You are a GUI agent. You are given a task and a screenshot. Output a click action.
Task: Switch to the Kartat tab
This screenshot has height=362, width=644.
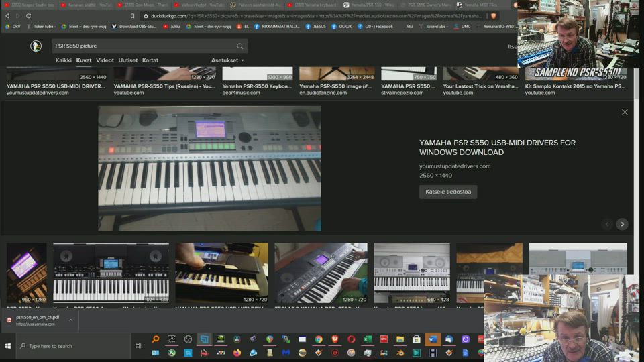(x=150, y=60)
